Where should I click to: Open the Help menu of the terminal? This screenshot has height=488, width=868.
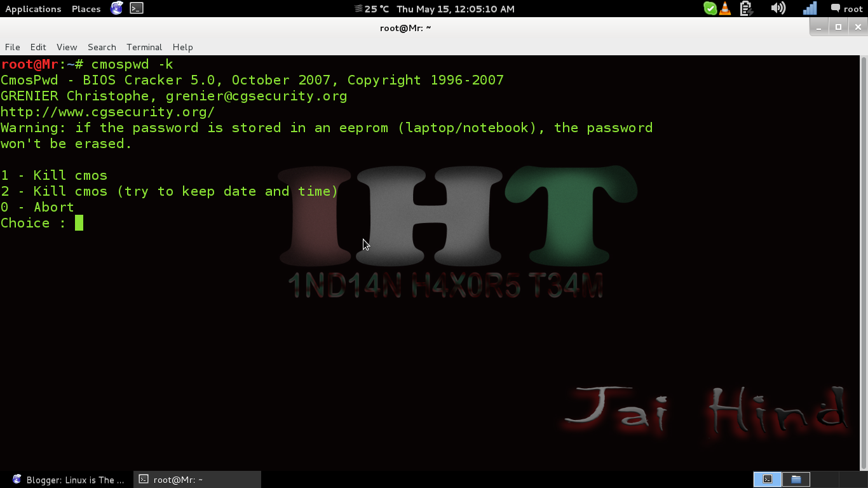tap(183, 47)
